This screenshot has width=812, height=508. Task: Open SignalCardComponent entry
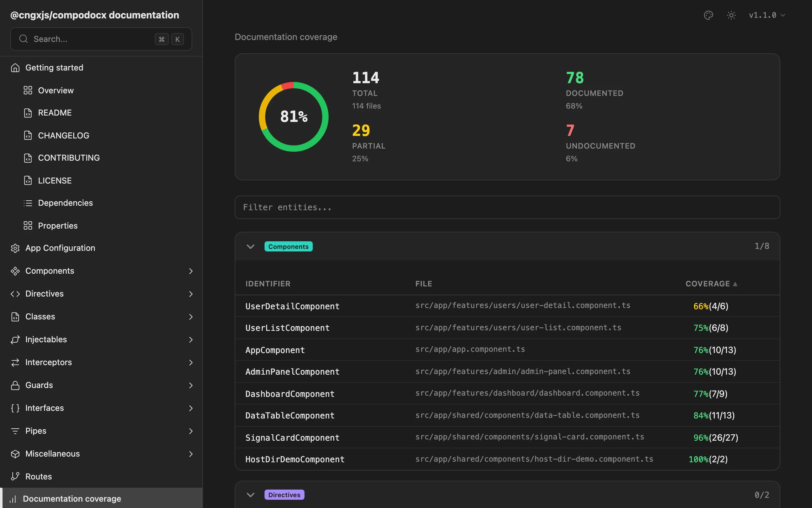[x=292, y=438]
